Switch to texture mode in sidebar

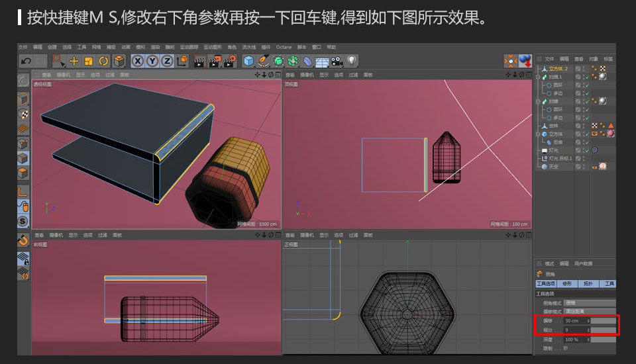[23, 114]
